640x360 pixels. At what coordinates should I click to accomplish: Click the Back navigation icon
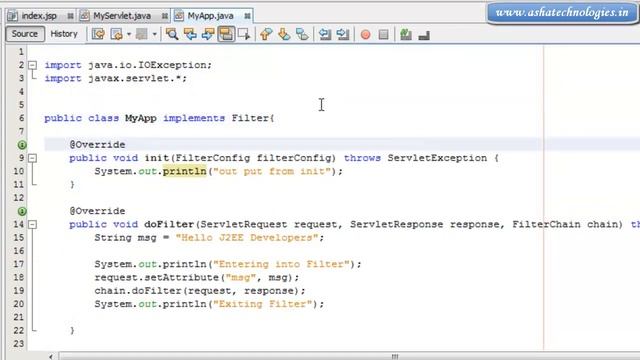[x=116, y=34]
